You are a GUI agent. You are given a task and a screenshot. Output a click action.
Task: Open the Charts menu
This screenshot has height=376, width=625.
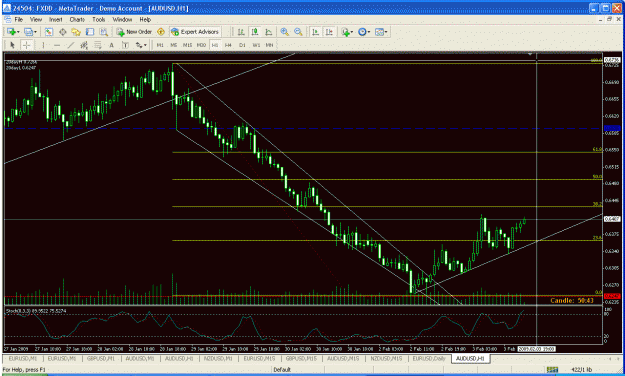click(77, 19)
